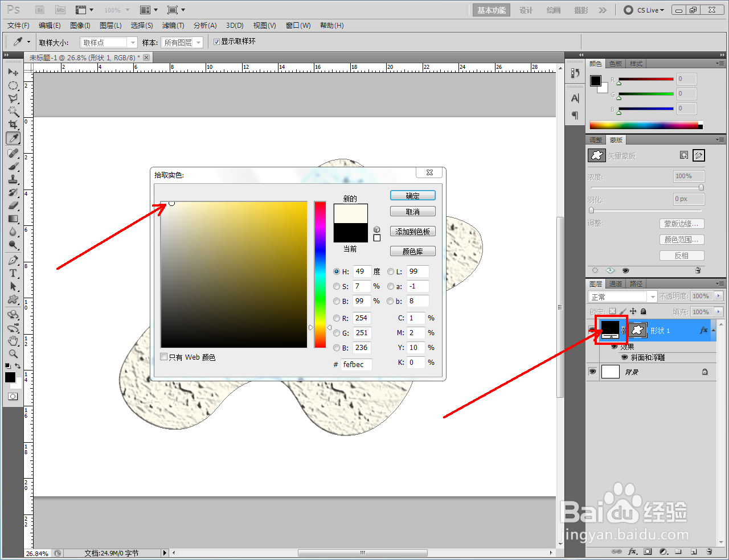The image size is (729, 560).
Task: Hide the 背景 layer eye icon
Action: [592, 372]
